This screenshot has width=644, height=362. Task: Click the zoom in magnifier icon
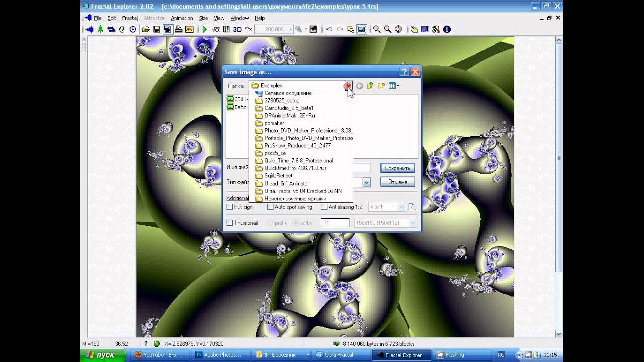coord(377,29)
